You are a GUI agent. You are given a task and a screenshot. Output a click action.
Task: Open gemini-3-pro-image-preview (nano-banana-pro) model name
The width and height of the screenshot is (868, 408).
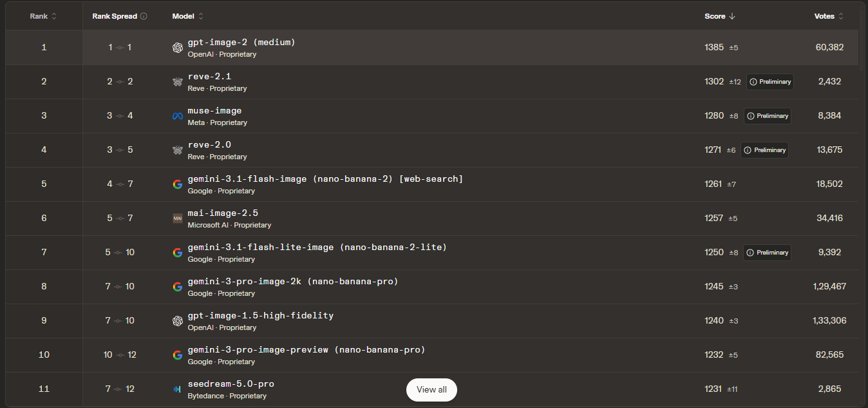pos(307,350)
